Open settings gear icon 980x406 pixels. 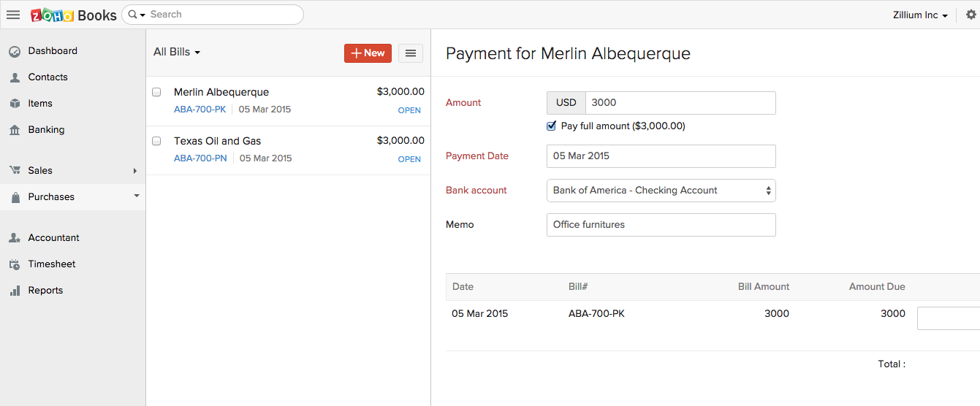click(x=970, y=15)
